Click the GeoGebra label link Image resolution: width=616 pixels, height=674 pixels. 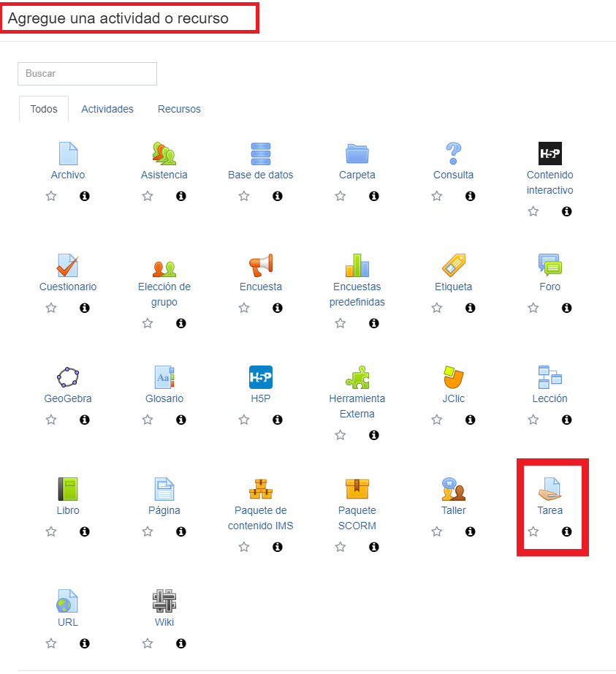[68, 398]
